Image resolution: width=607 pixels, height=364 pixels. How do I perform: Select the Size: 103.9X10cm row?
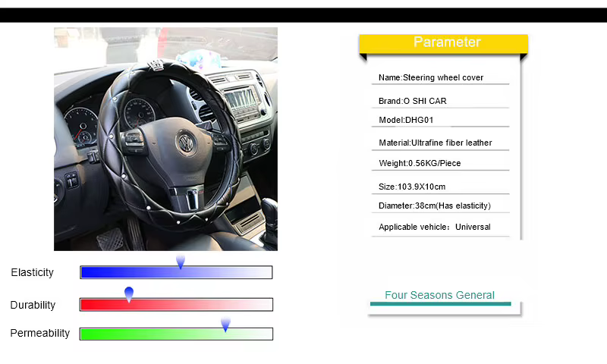click(441, 187)
